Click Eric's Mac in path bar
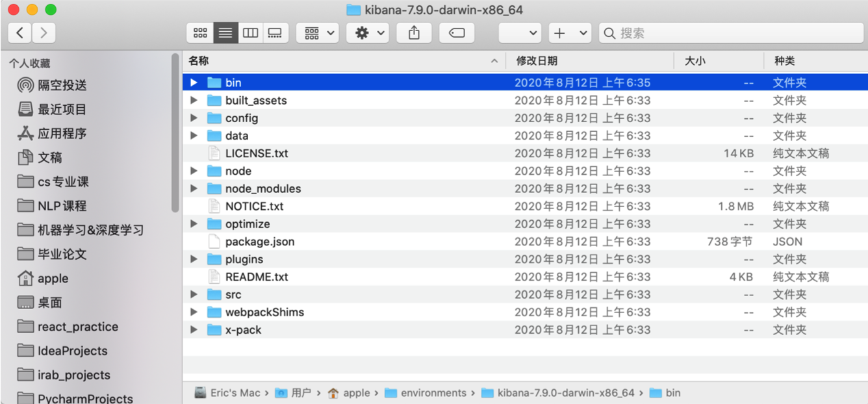This screenshot has height=404, width=868. (227, 392)
